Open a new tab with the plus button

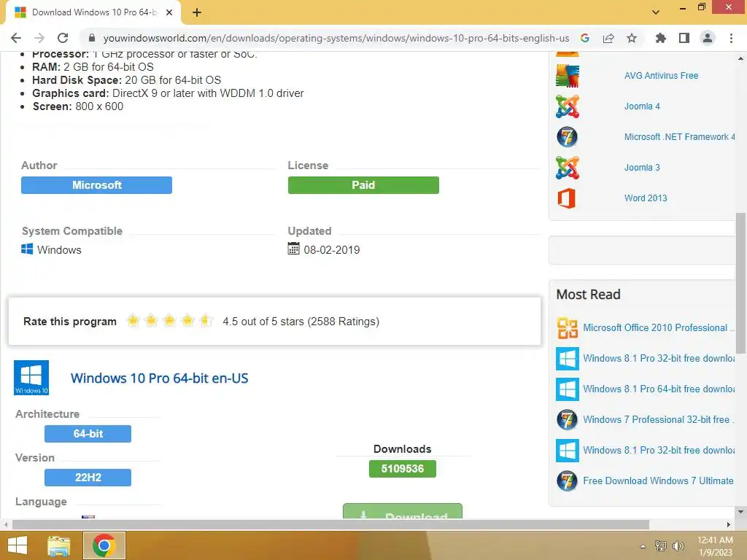[x=197, y=12]
